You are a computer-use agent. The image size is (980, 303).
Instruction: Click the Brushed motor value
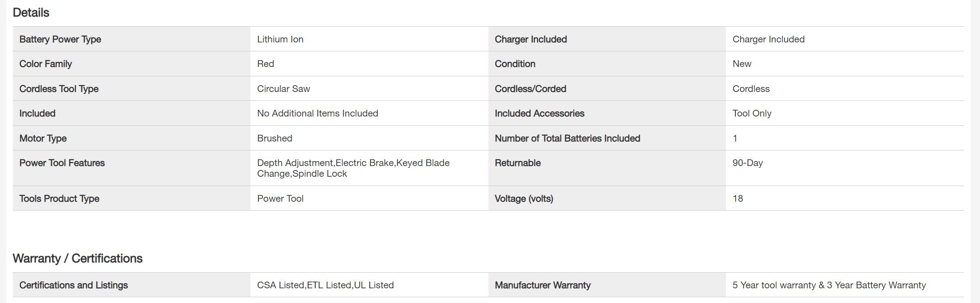click(275, 138)
